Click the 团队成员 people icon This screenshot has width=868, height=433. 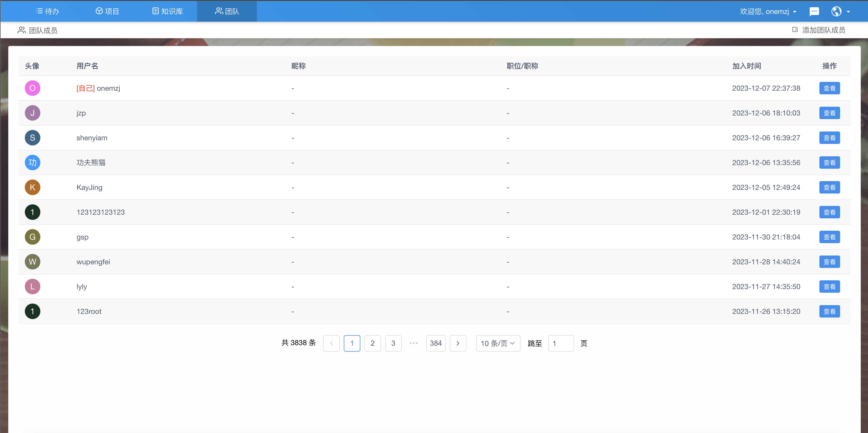point(21,30)
